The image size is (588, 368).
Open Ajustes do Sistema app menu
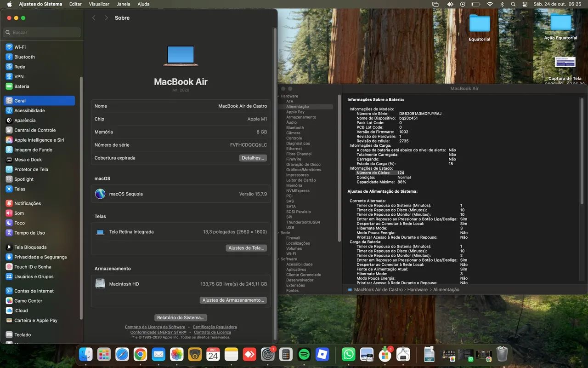click(x=40, y=4)
